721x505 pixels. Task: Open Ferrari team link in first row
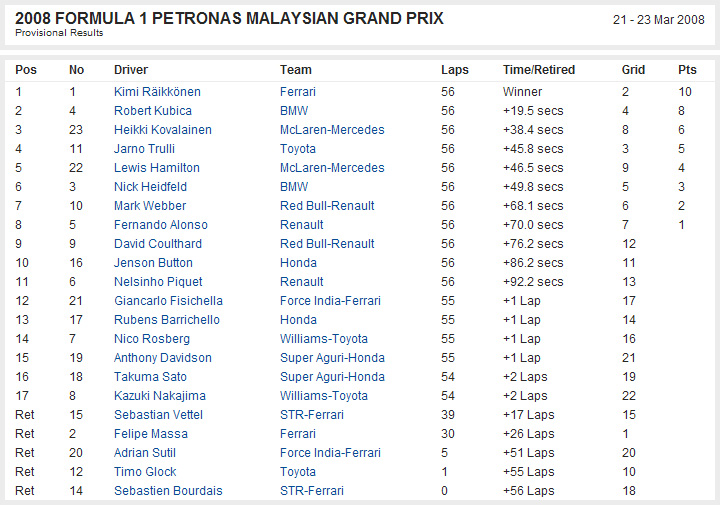[x=298, y=92]
